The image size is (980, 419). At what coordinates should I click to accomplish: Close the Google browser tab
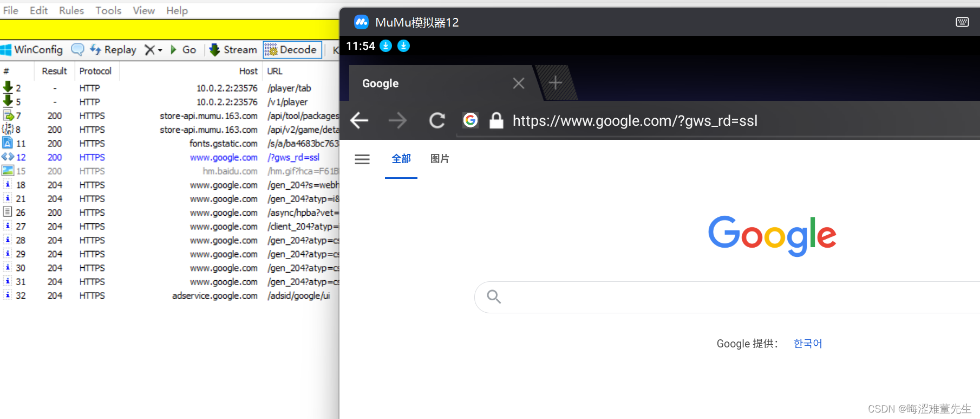pos(519,83)
